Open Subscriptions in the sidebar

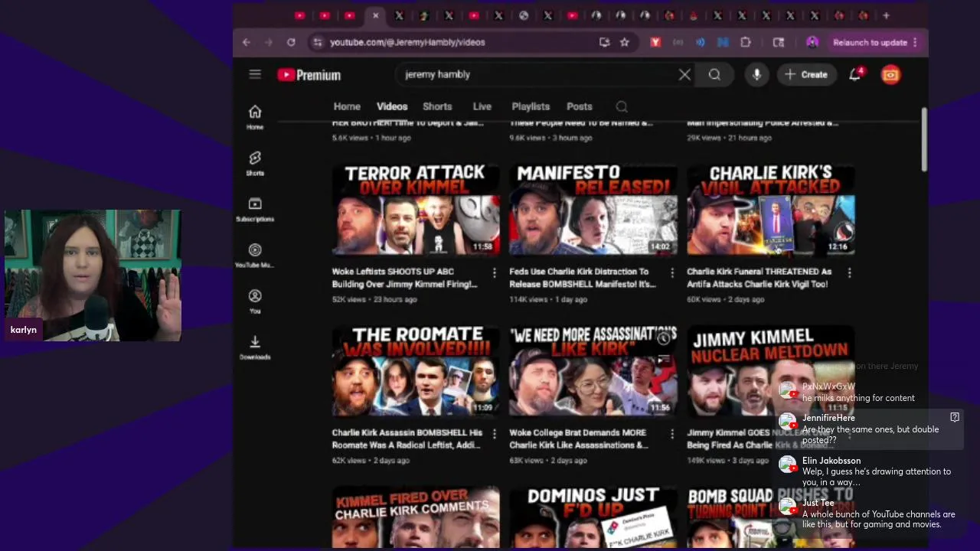255,209
